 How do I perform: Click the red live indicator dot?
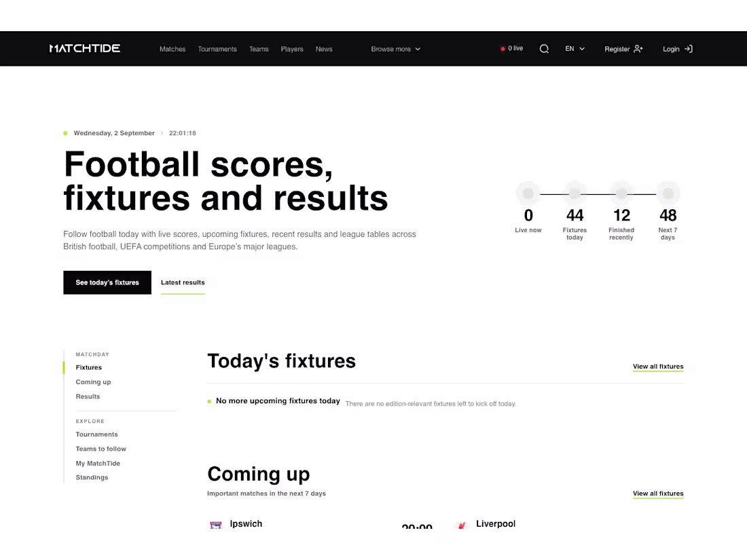[503, 49]
